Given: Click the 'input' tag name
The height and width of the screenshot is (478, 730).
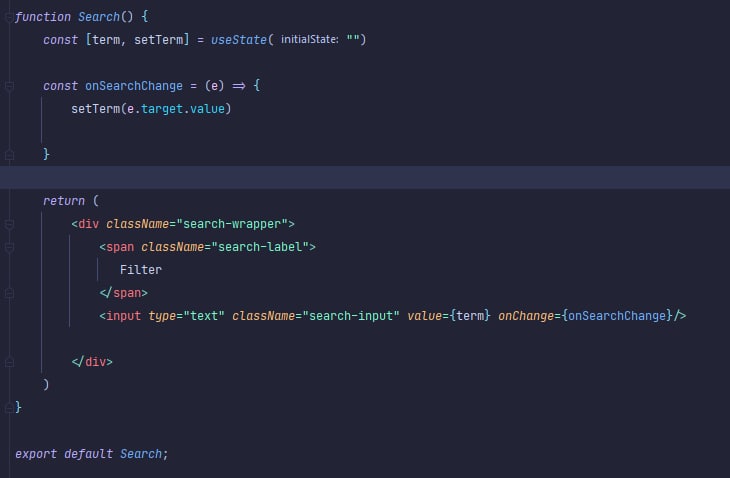Looking at the screenshot, I should [x=123, y=316].
